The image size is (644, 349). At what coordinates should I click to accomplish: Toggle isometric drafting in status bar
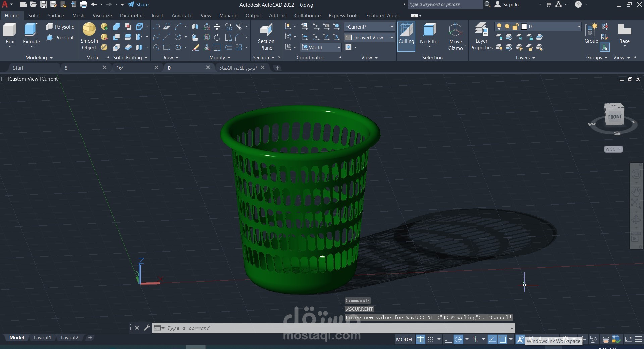pos(475,339)
